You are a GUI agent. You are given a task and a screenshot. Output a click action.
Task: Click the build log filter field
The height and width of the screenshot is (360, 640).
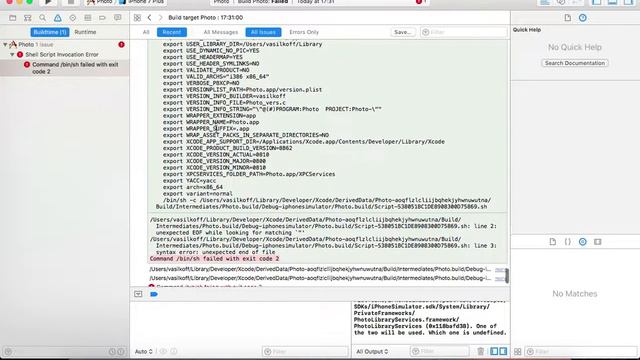[464, 32]
